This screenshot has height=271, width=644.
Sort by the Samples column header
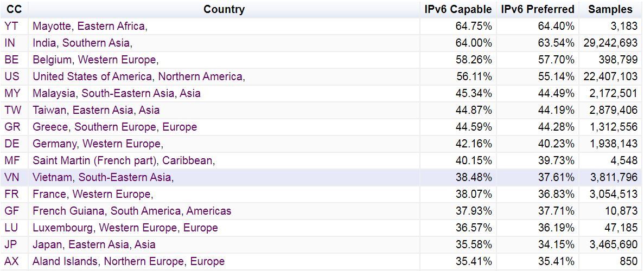tap(610, 9)
